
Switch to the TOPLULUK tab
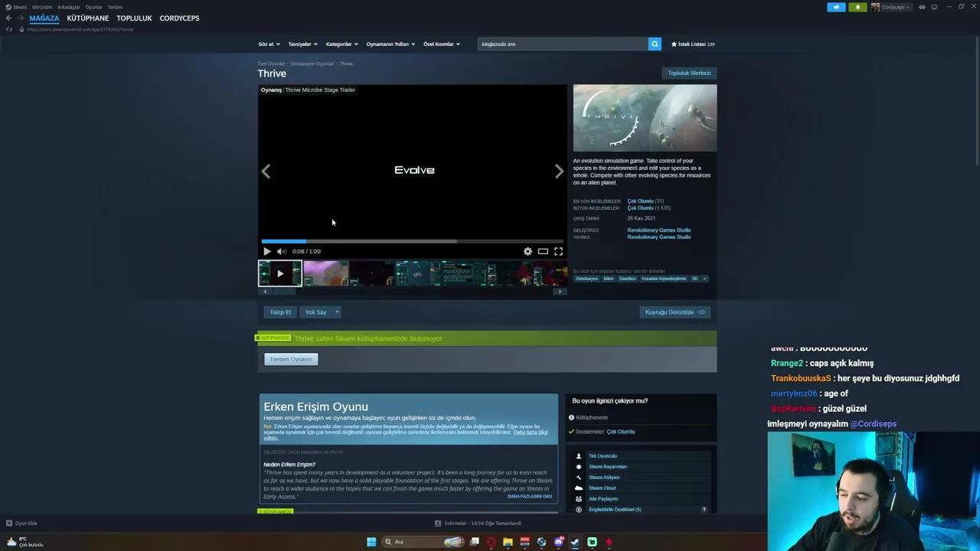134,18
